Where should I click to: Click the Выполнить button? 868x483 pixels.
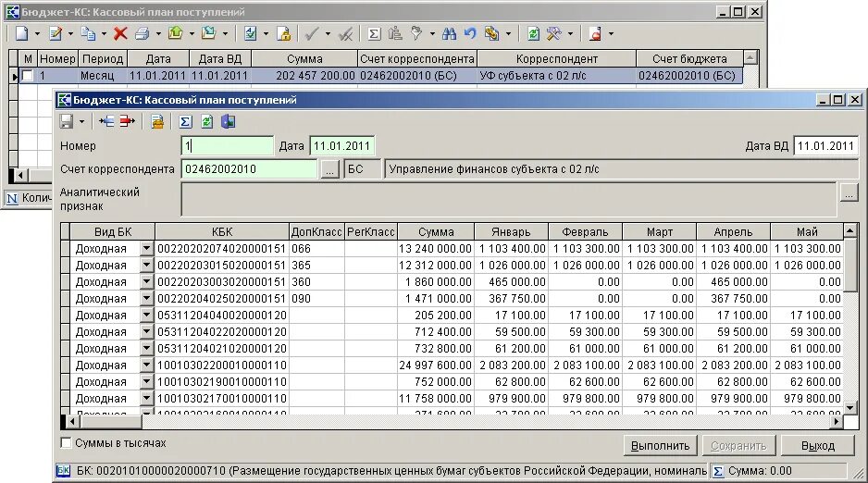click(x=661, y=445)
